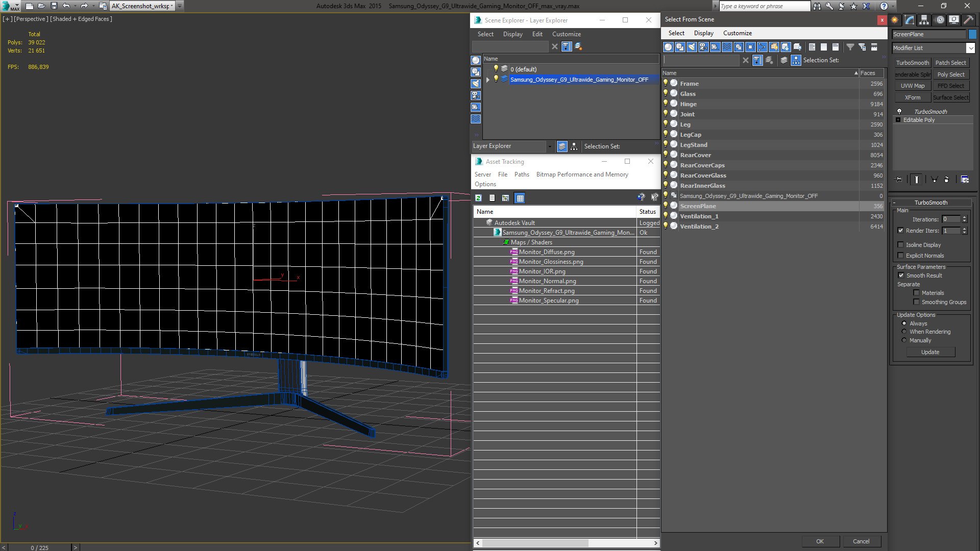
Task: Open the Create command panel tab
Action: click(x=895, y=20)
